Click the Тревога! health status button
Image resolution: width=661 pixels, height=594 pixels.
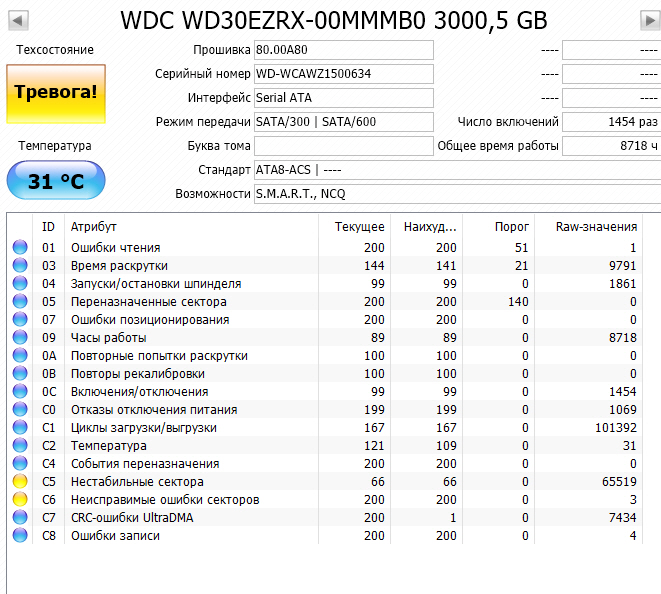(56, 93)
